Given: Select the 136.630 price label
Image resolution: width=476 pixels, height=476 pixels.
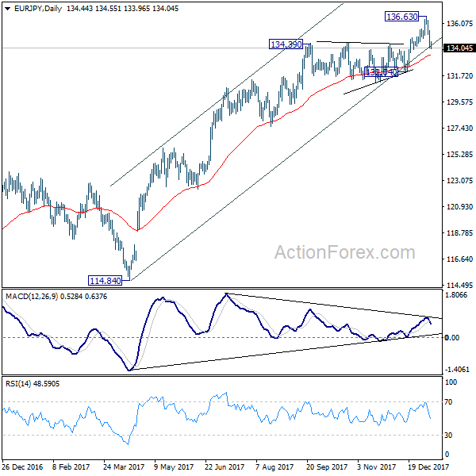Looking at the screenshot, I should 402,17.
